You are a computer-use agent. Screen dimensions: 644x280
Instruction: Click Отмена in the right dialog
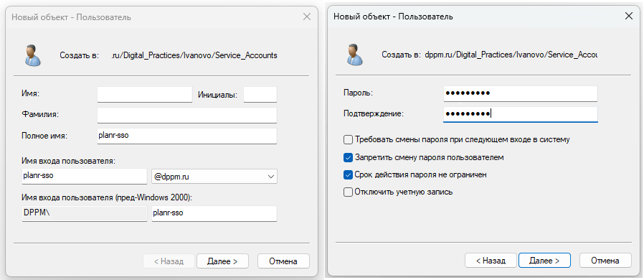click(605, 261)
